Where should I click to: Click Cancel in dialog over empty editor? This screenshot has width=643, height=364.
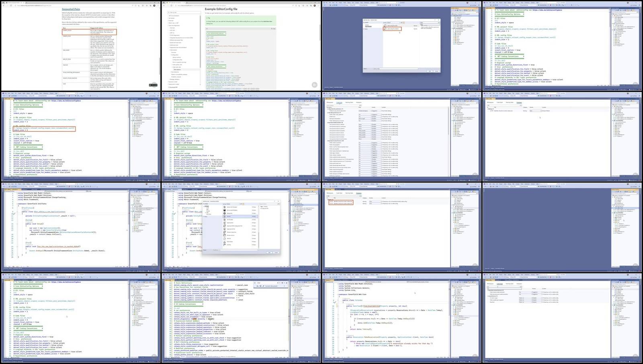coord(436,71)
